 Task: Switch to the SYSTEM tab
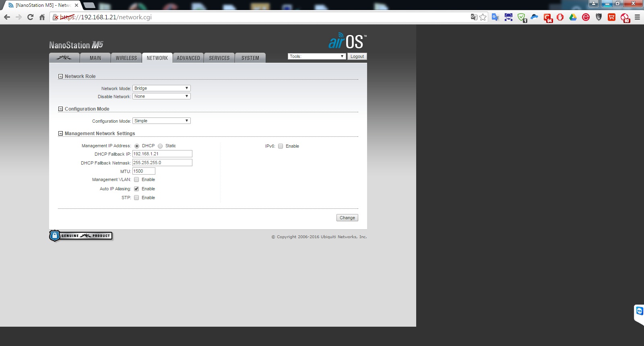click(x=250, y=58)
